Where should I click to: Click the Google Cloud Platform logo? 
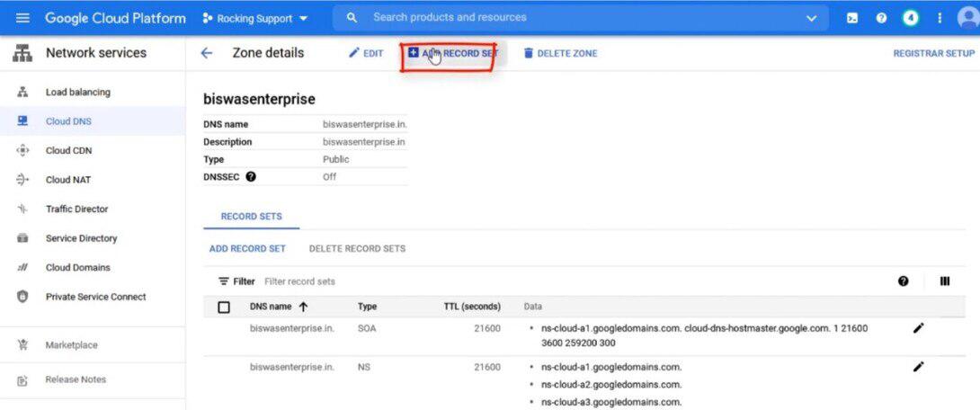pyautogui.click(x=115, y=18)
